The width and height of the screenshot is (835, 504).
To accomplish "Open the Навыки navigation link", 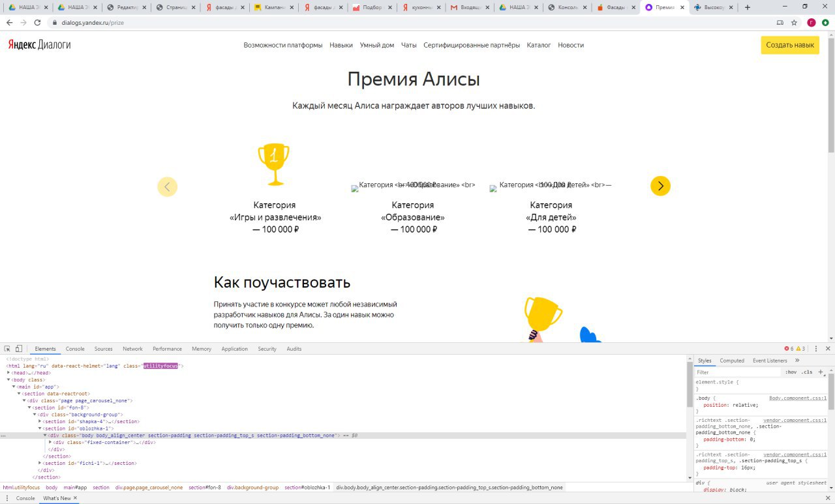I will tap(341, 45).
